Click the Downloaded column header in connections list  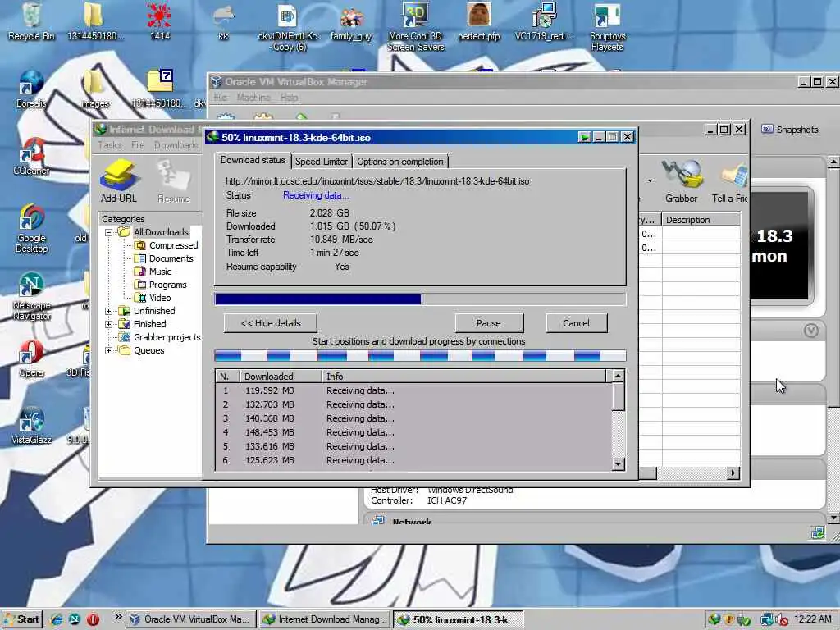281,376
